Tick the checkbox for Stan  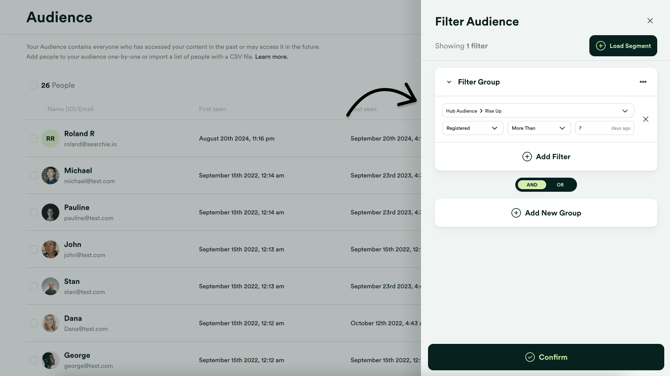(33, 286)
